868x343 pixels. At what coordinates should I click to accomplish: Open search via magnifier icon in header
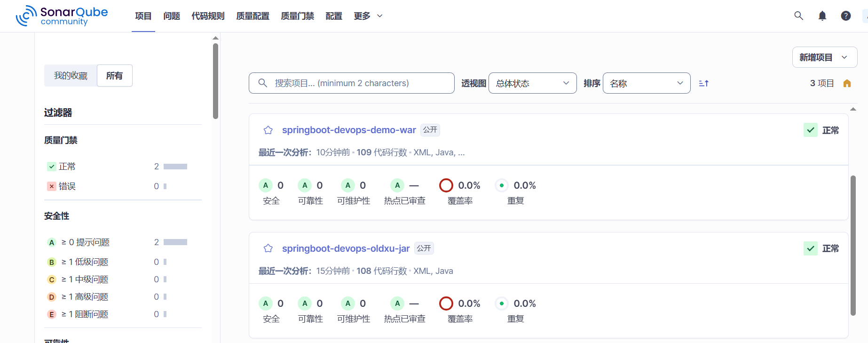(x=798, y=16)
